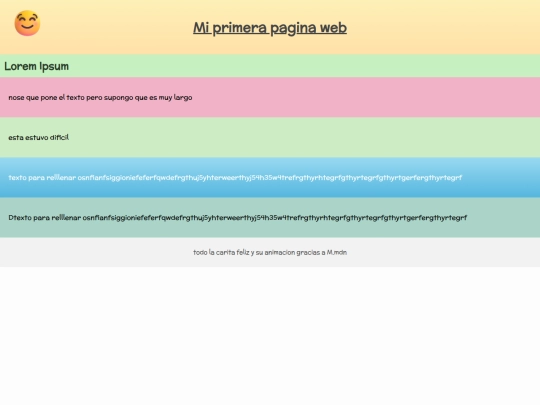
Task: Click the smiling face emoji icon
Action: click(27, 23)
